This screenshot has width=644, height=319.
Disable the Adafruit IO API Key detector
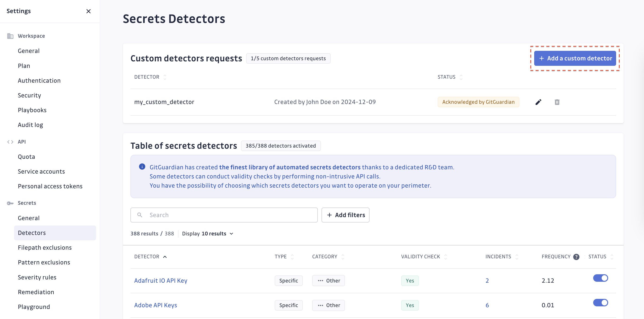600,278
